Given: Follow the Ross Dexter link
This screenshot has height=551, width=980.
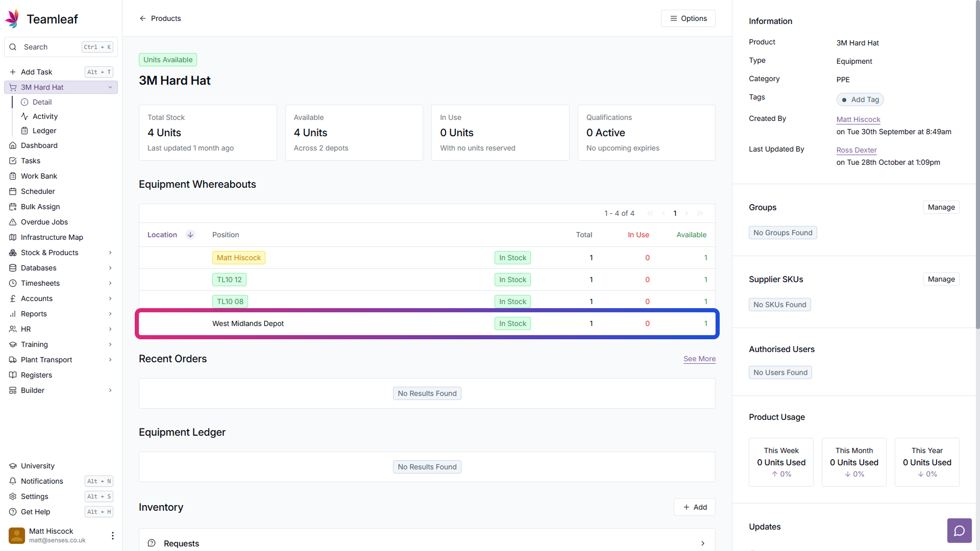Looking at the screenshot, I should [x=856, y=150].
